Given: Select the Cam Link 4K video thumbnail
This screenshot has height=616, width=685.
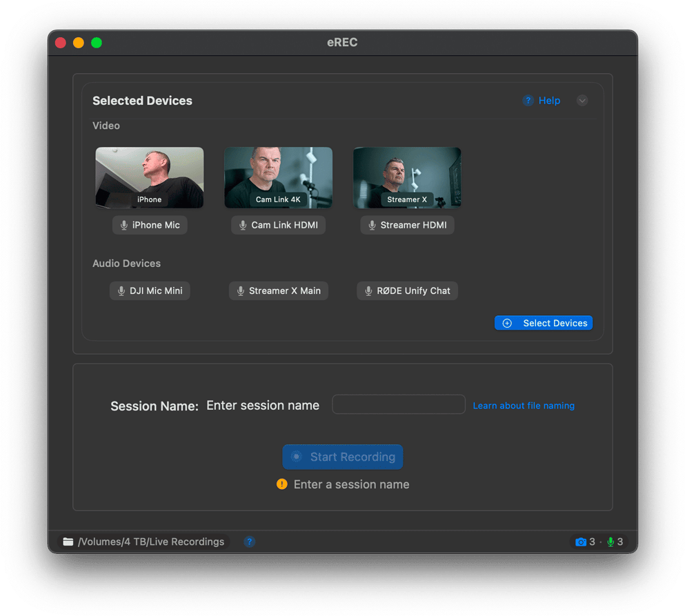Looking at the screenshot, I should tap(278, 177).
